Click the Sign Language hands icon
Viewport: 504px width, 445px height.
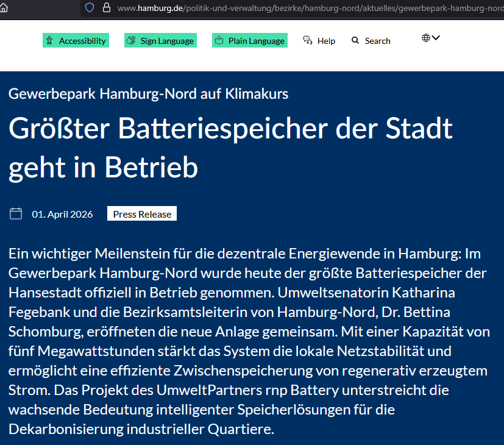pos(131,40)
